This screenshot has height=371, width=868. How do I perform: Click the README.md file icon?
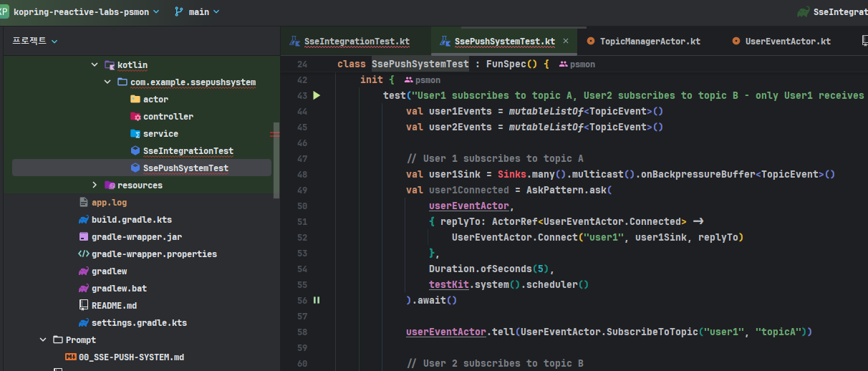[x=84, y=305]
